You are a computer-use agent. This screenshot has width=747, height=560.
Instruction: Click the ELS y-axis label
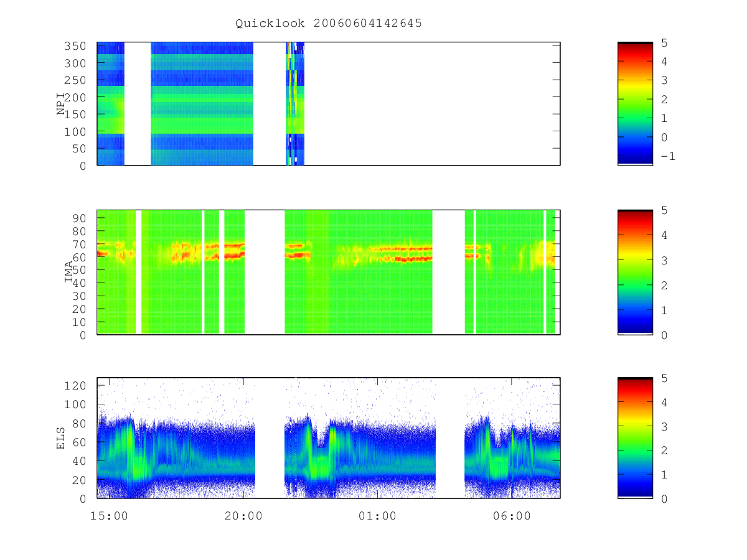click(x=62, y=438)
